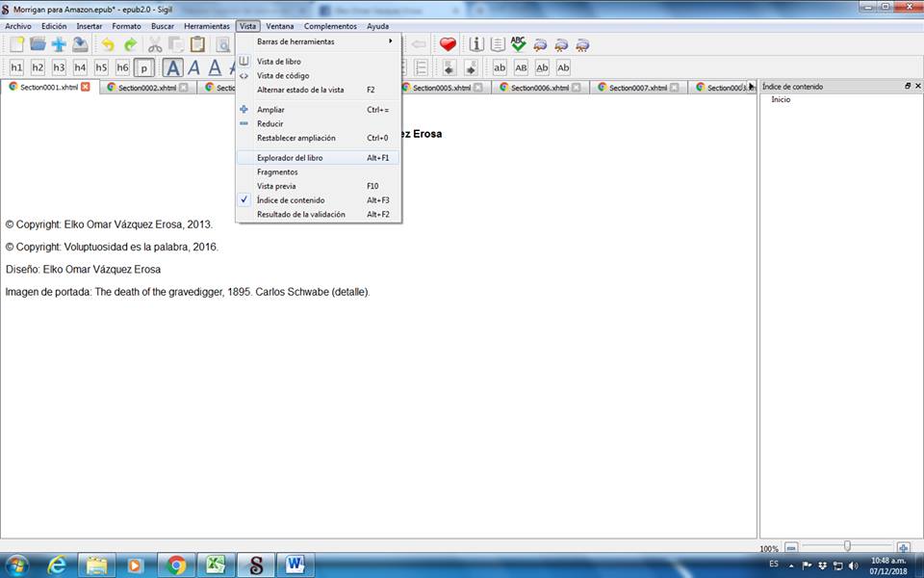The height and width of the screenshot is (578, 924).
Task: Select Explorador del libro menu entry
Action: tap(290, 157)
